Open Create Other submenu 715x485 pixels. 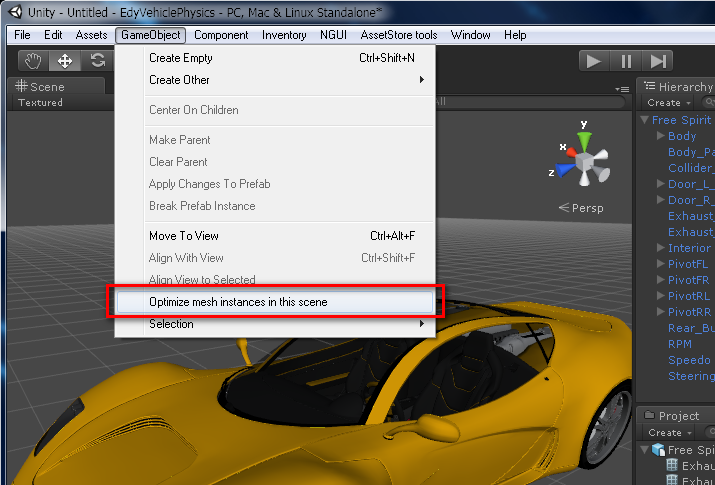[x=275, y=80]
